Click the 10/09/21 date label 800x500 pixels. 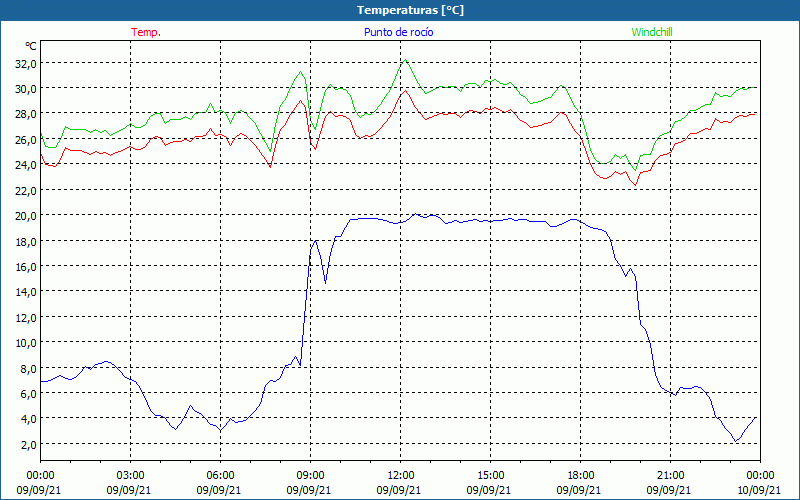click(759, 490)
